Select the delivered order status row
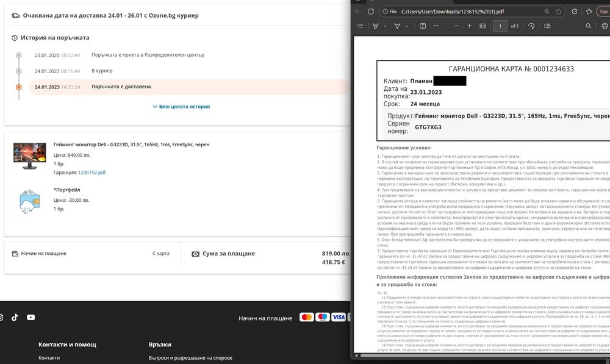The height and width of the screenshot is (364, 610). pyautogui.click(x=190, y=87)
